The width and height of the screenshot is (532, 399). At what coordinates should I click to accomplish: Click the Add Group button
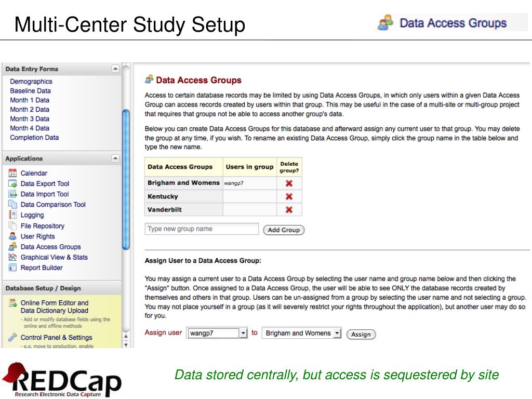coord(284,230)
